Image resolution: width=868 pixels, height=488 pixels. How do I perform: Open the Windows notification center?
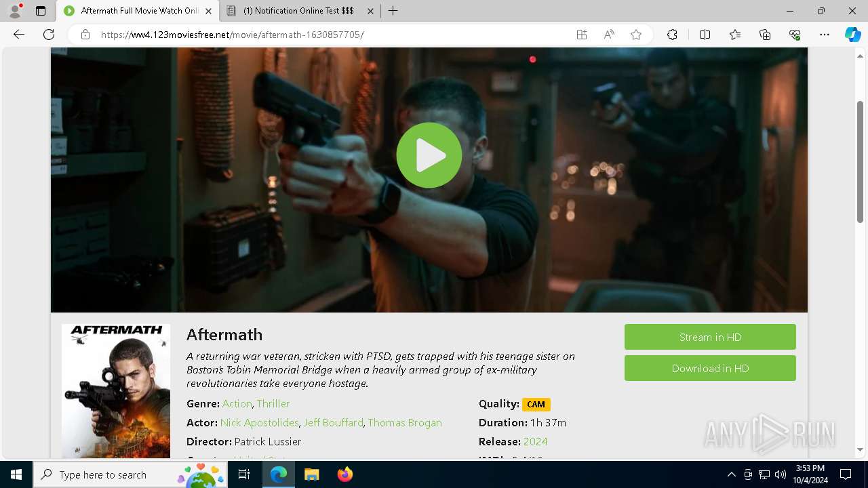846,474
